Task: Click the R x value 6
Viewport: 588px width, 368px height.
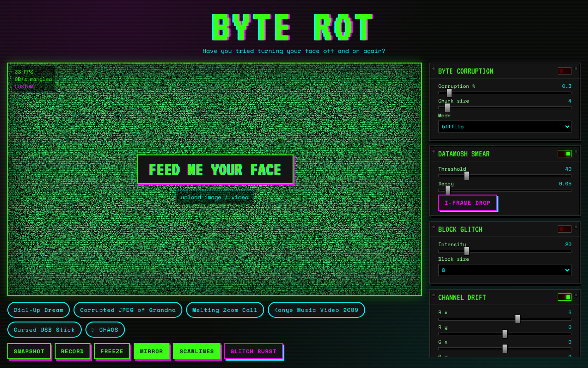Action: [x=570, y=312]
